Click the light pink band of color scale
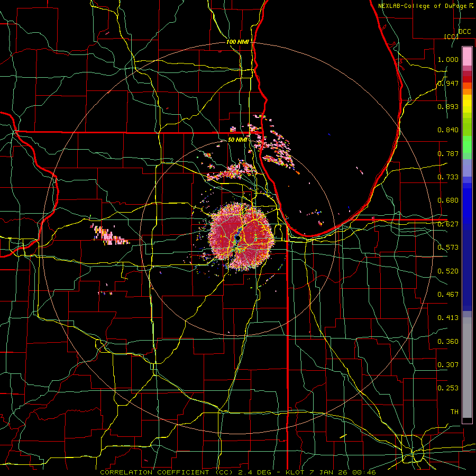 [x=467, y=56]
